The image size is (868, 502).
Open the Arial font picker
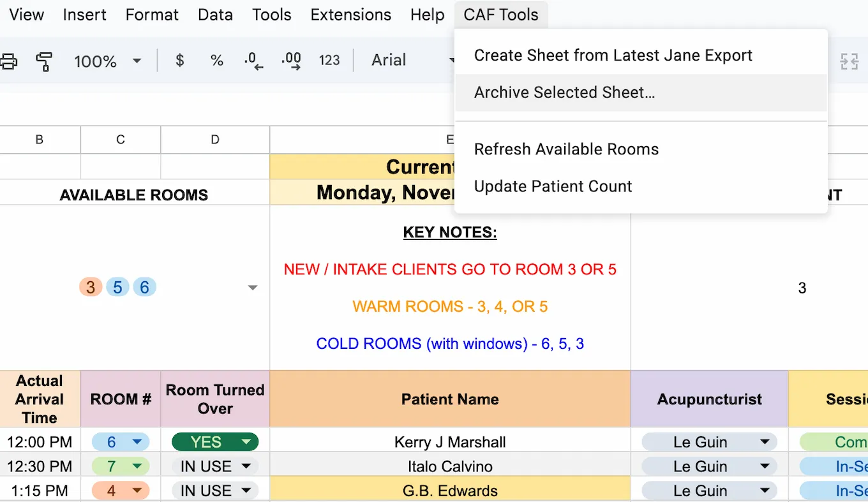408,60
